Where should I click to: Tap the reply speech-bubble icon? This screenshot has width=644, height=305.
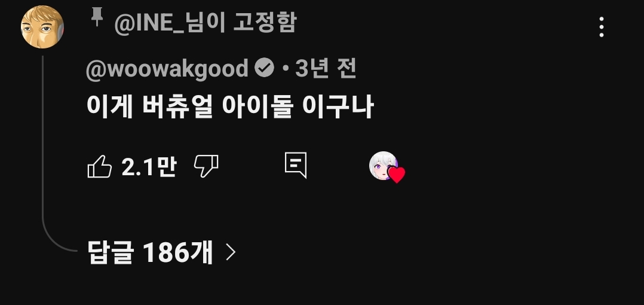[296, 166]
